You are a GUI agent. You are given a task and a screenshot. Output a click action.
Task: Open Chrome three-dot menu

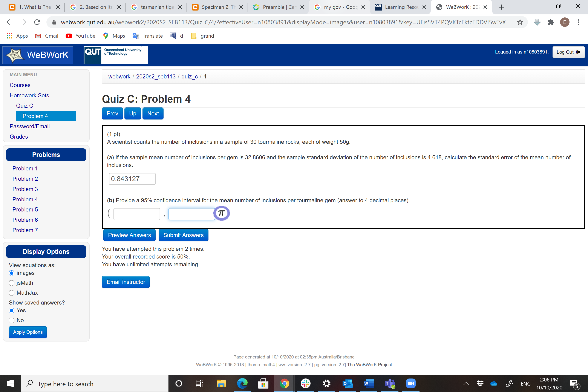pyautogui.click(x=578, y=22)
